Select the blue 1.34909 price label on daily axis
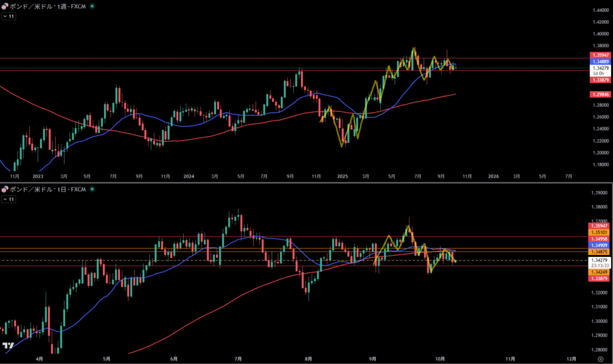 point(600,245)
